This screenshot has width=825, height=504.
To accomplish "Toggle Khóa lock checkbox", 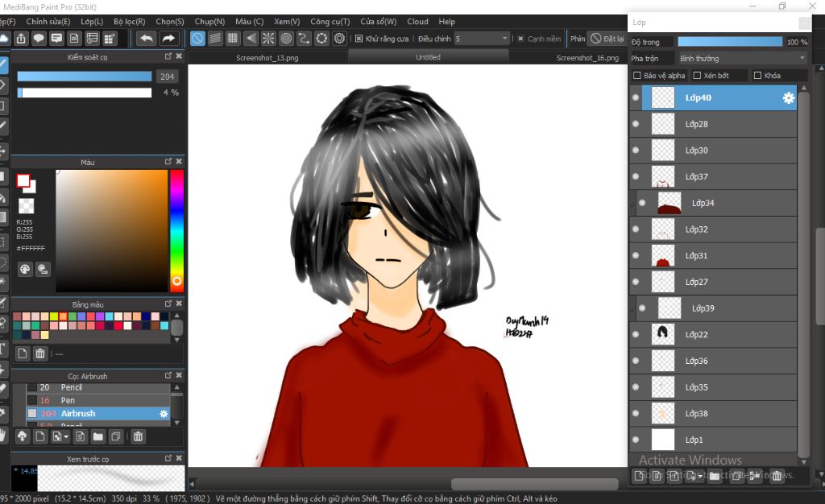I will (x=757, y=76).
